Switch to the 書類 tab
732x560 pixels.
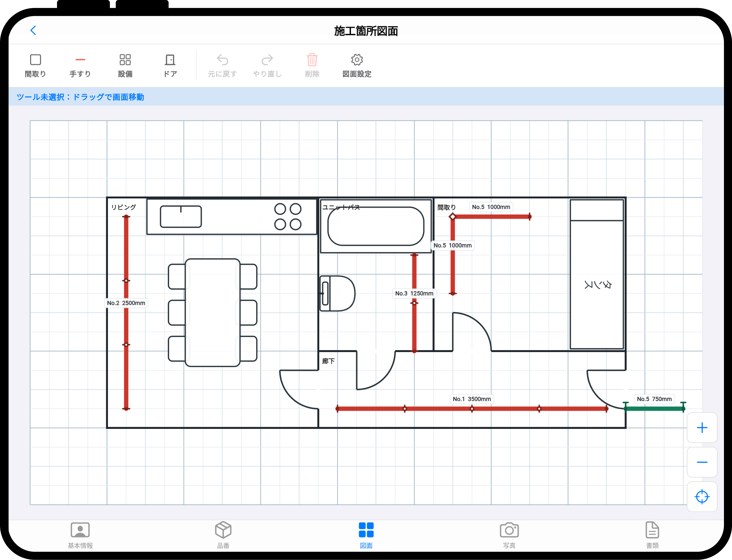tap(652, 535)
